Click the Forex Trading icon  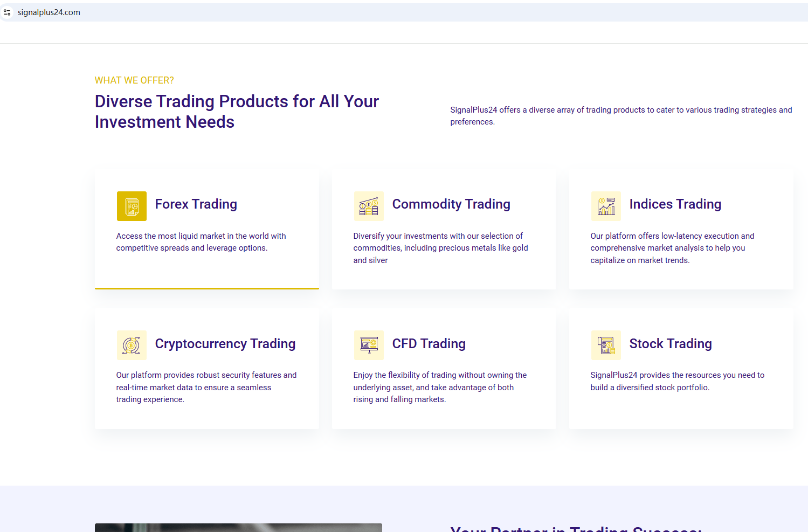(x=132, y=206)
